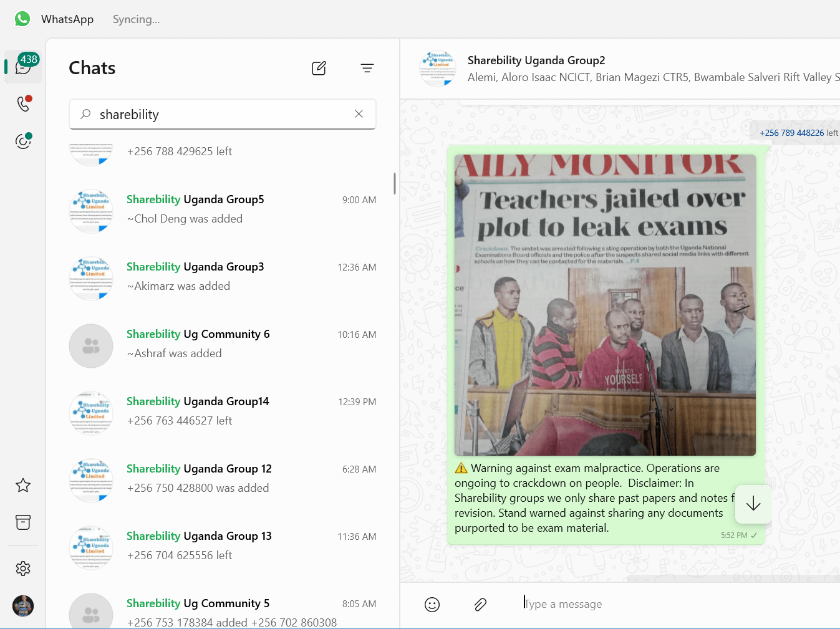This screenshot has width=840, height=629.
Task: Open the Calls tab in sidebar
Action: [23, 103]
